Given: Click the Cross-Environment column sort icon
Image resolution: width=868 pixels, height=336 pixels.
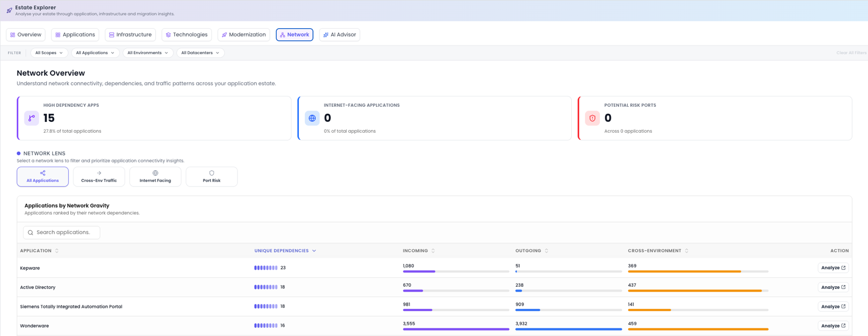Looking at the screenshot, I should click(x=687, y=251).
